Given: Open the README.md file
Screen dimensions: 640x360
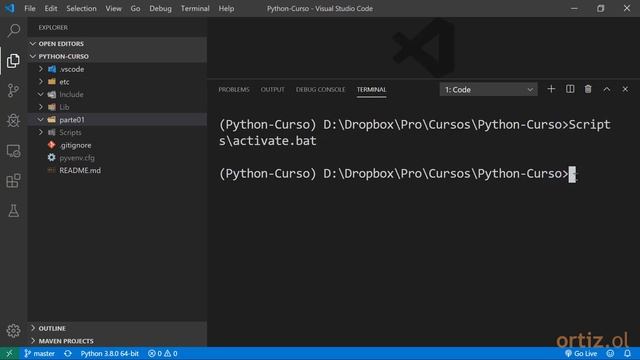Looking at the screenshot, I should [x=117, y=170].
